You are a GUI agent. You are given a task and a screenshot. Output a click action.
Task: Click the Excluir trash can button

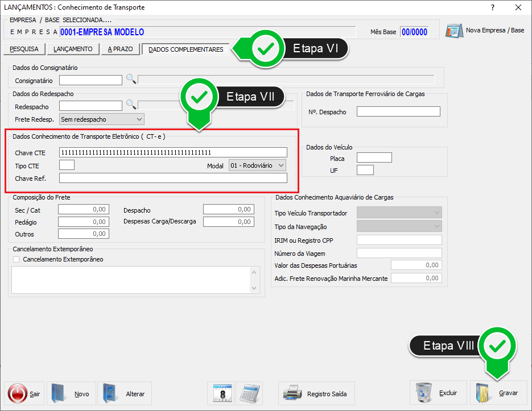(x=438, y=393)
